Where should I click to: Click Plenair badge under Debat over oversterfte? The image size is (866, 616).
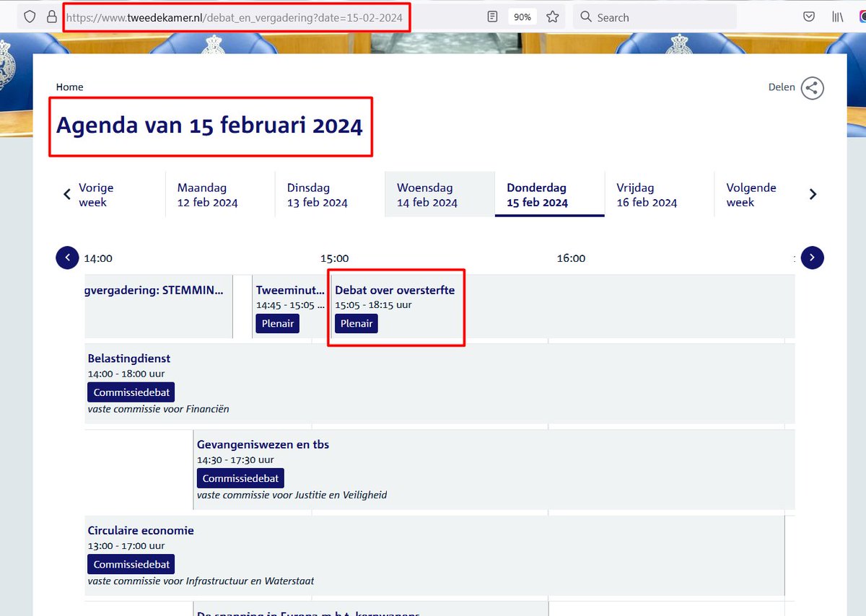357,323
